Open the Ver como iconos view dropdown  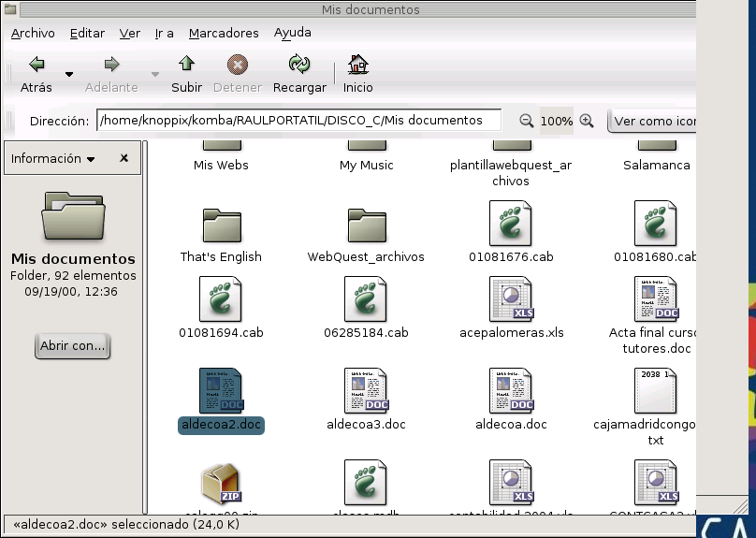tap(653, 121)
